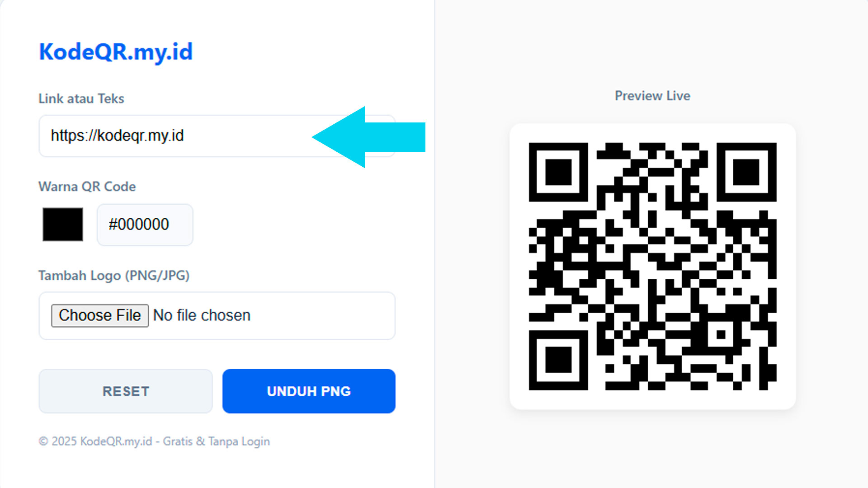Click the Tambah Logo (PNG/JPG) label
This screenshot has width=868, height=488.
pyautogui.click(x=114, y=275)
